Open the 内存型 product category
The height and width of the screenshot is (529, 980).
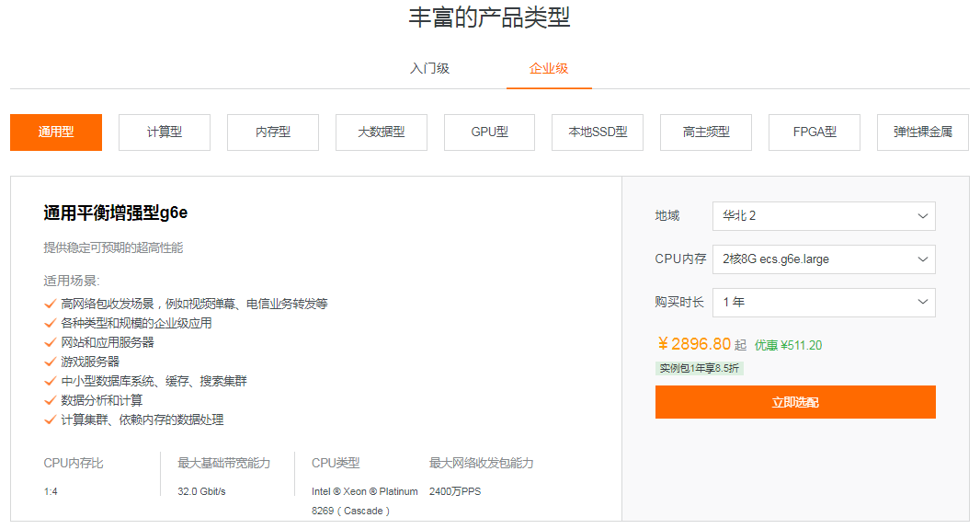(273, 132)
